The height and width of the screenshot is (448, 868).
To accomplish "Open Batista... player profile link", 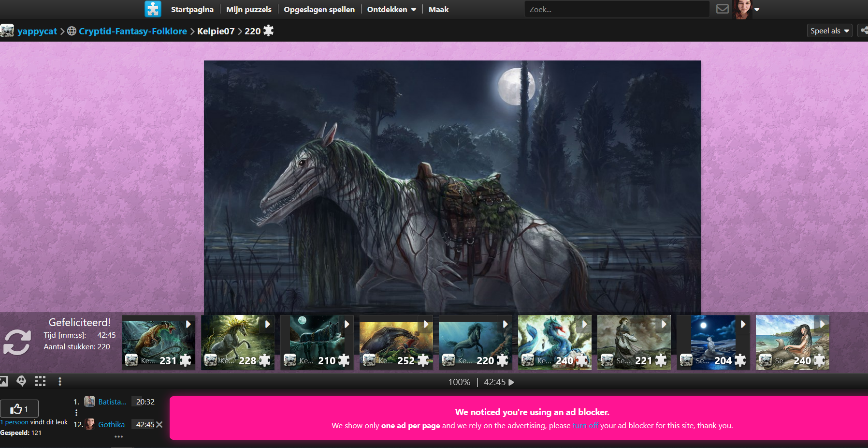I will [x=112, y=402].
